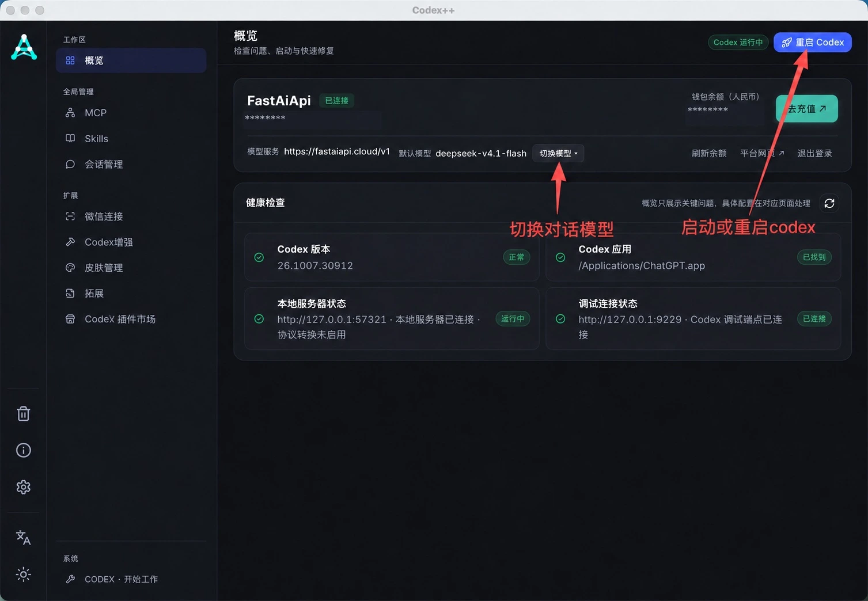The image size is (868, 601).
Task: Click the language translation icon
Action: tap(23, 537)
